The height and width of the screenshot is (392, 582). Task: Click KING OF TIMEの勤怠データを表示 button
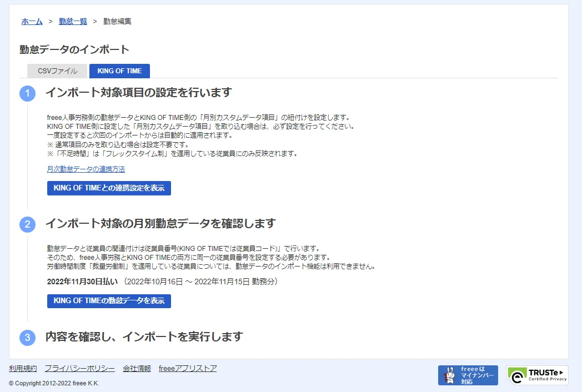(109, 301)
